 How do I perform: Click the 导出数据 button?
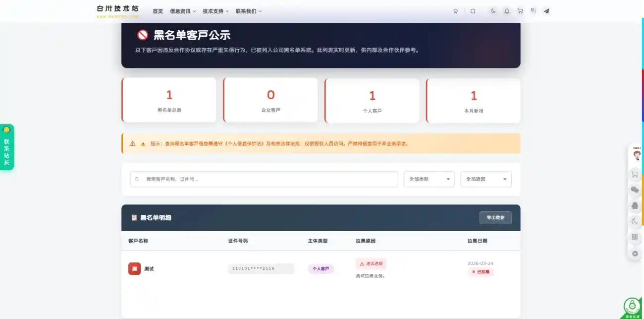[495, 217]
